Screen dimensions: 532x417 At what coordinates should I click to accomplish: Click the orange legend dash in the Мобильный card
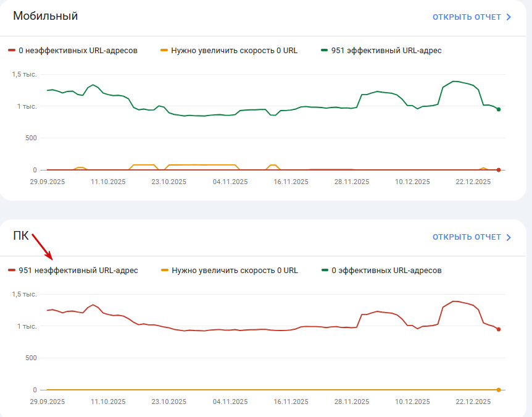(164, 51)
